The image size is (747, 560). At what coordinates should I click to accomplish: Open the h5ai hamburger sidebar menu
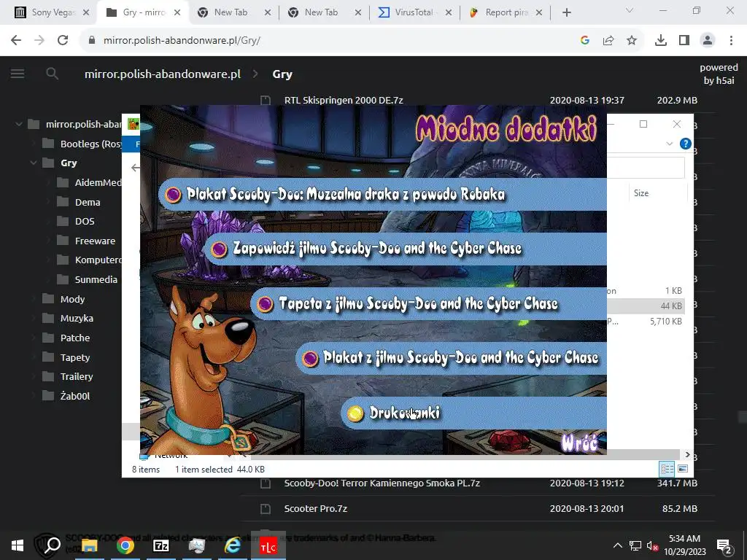tap(18, 74)
